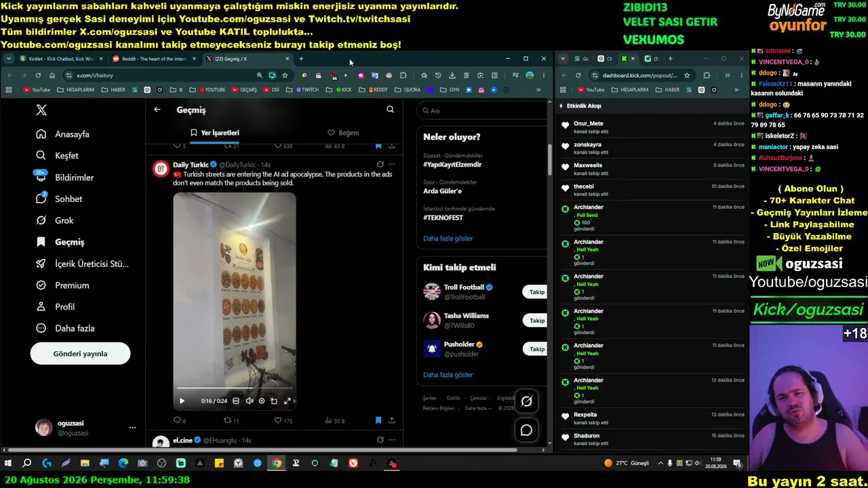Image resolution: width=868 pixels, height=488 pixels.
Task: Click search icon in Geçmiş header
Action: point(390,110)
